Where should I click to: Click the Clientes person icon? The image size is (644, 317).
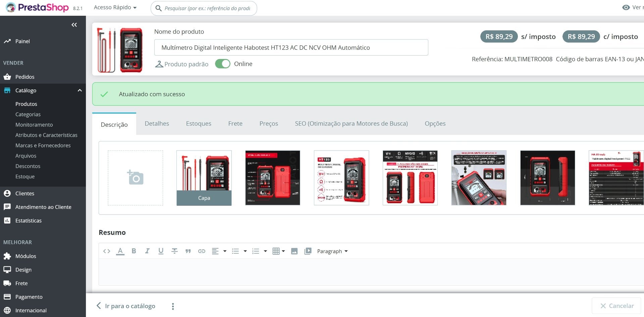tap(7, 193)
